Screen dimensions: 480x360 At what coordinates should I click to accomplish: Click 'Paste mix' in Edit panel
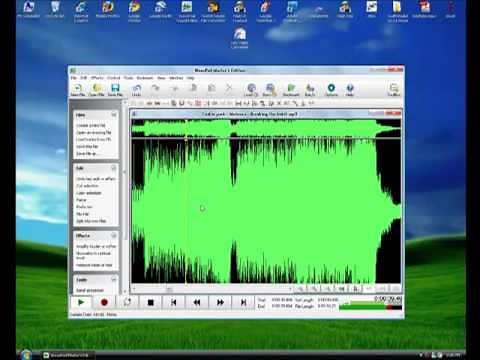pos(84,207)
